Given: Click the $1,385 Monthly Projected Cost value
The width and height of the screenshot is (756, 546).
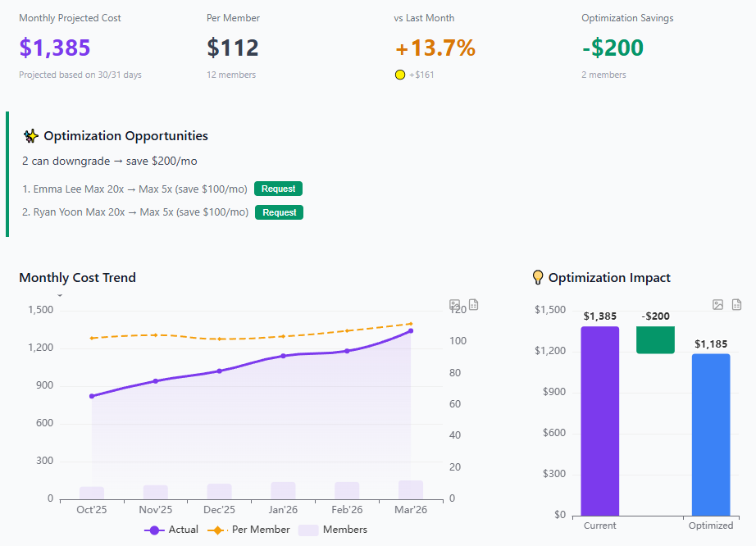Looking at the screenshot, I should pos(55,48).
